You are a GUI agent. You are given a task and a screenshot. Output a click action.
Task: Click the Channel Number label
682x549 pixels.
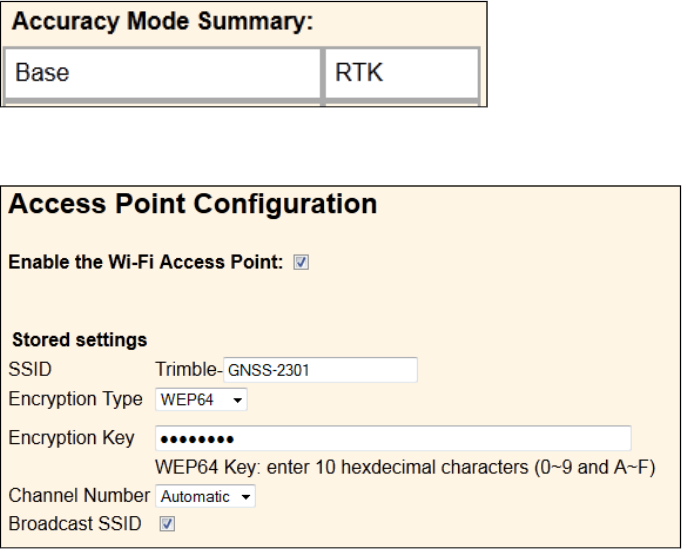[78, 496]
